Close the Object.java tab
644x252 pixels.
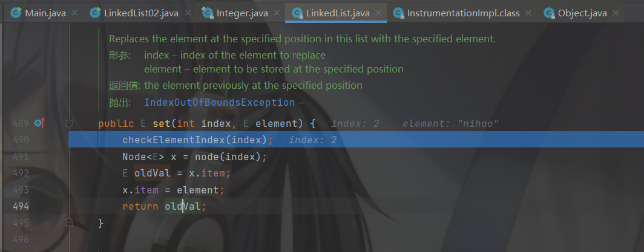[x=616, y=13]
